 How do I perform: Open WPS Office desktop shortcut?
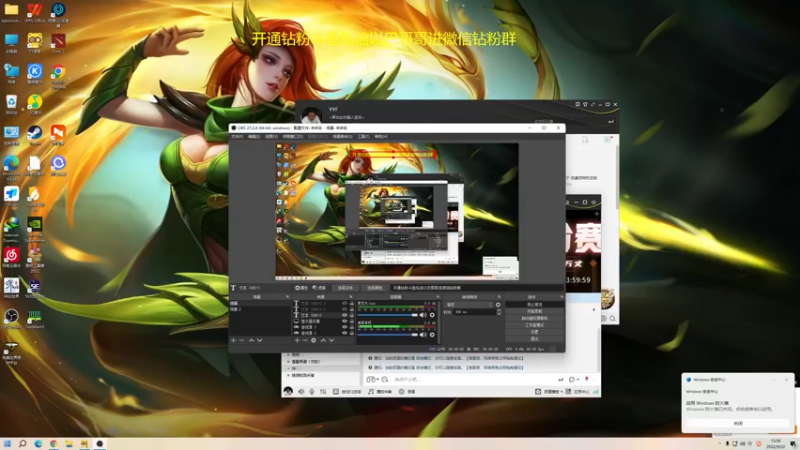[35, 13]
